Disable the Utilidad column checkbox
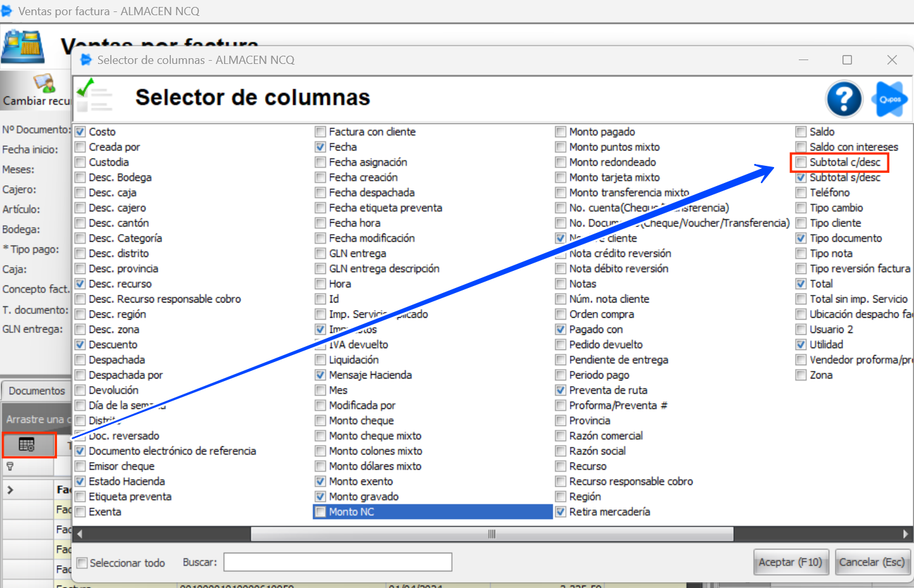914x588 pixels. click(x=801, y=345)
